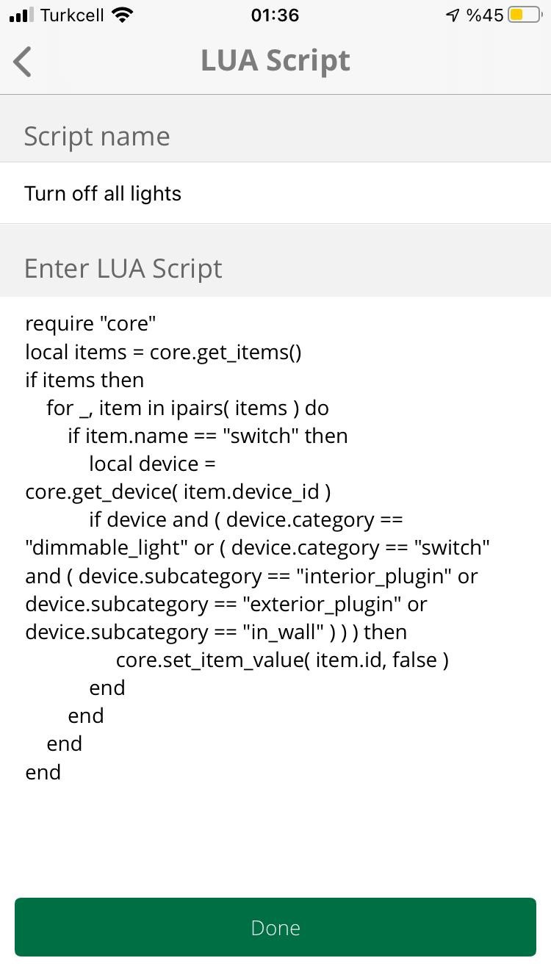Tap the battery percentage %45
Viewport: 551px width, 980px height.
click(x=487, y=14)
